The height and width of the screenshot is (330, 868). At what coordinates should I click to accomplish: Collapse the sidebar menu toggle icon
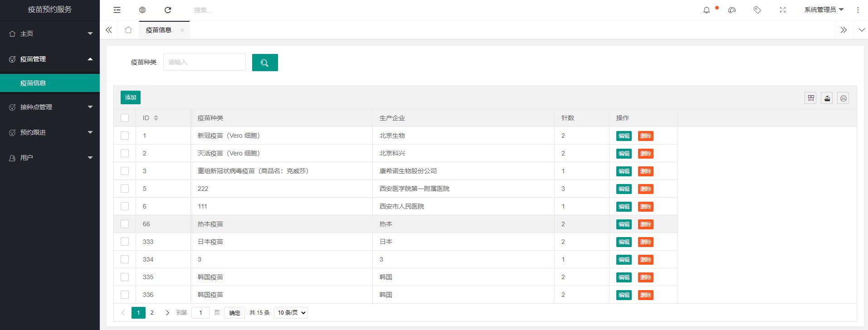point(117,10)
